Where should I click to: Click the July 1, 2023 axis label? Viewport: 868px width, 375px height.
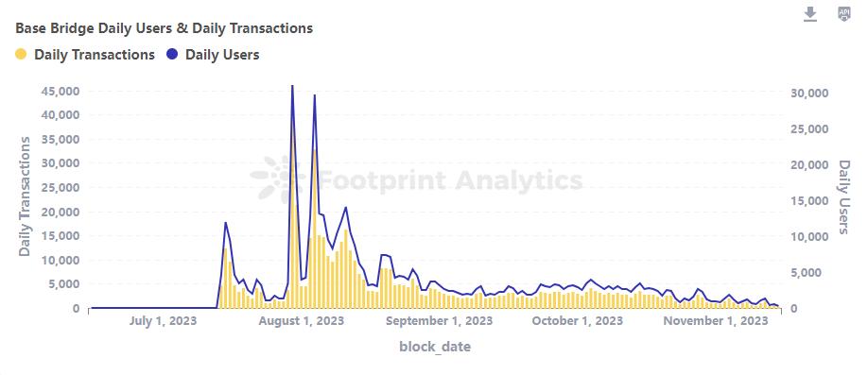pyautogui.click(x=163, y=321)
